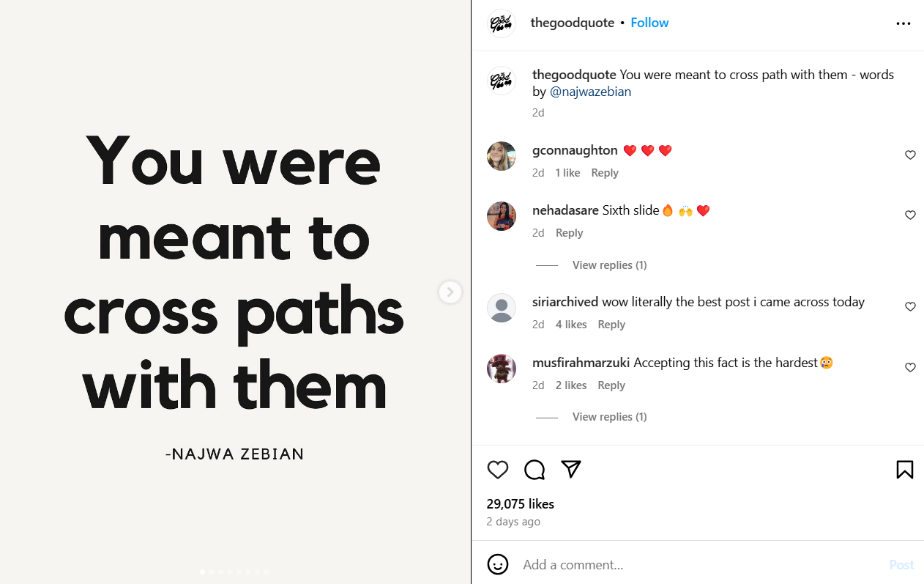Screen dimensions: 924x584
Task: Open the comment bubble icon
Action: pos(534,470)
